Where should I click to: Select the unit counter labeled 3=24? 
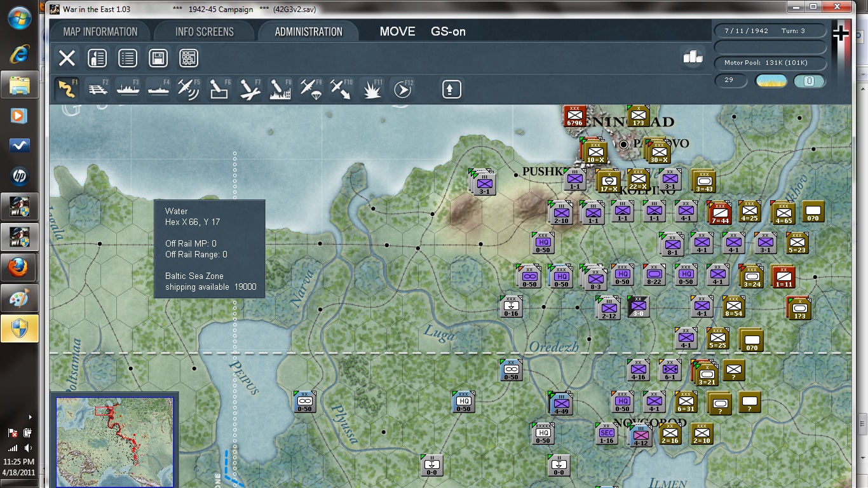coord(751,277)
